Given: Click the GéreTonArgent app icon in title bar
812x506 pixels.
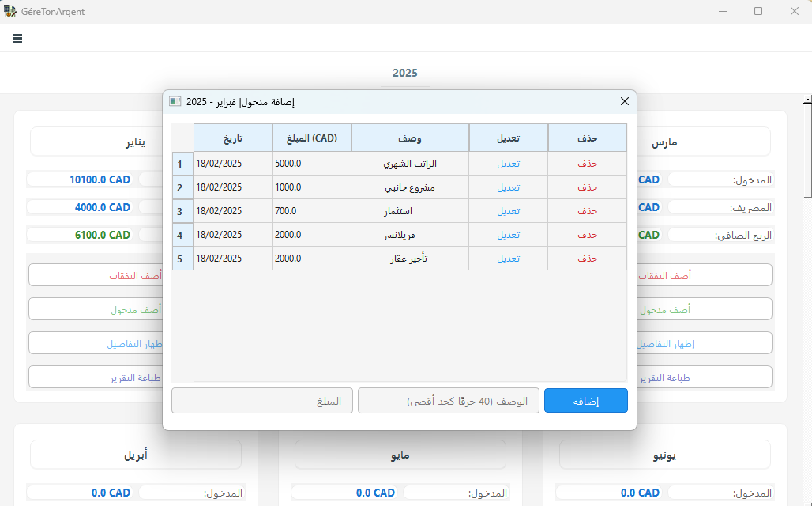Looking at the screenshot, I should (9, 11).
